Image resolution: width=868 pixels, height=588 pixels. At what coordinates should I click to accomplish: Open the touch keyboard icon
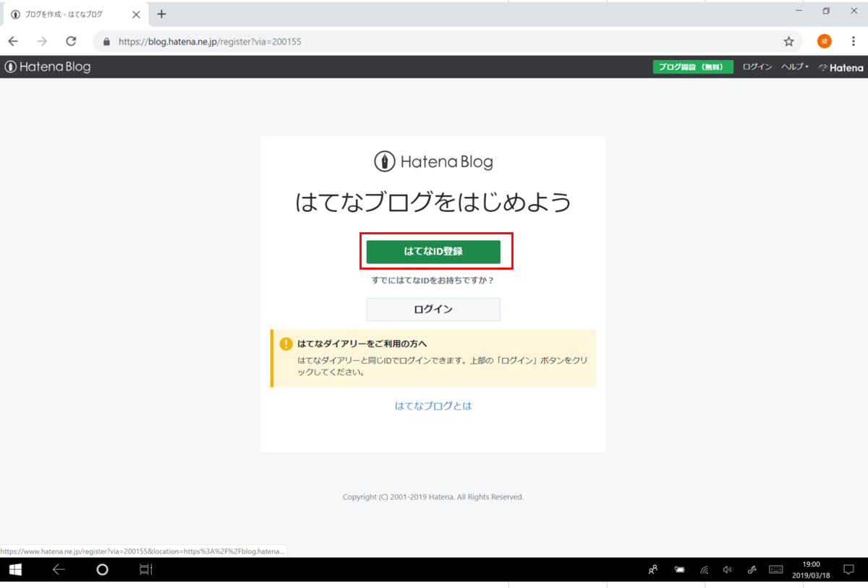click(x=776, y=569)
